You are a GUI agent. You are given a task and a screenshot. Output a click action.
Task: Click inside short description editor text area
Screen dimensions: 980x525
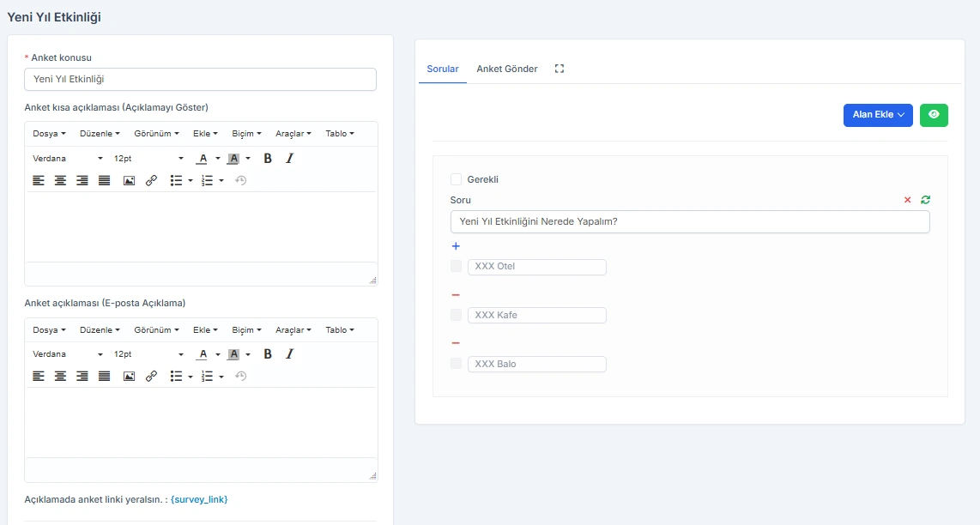201,226
